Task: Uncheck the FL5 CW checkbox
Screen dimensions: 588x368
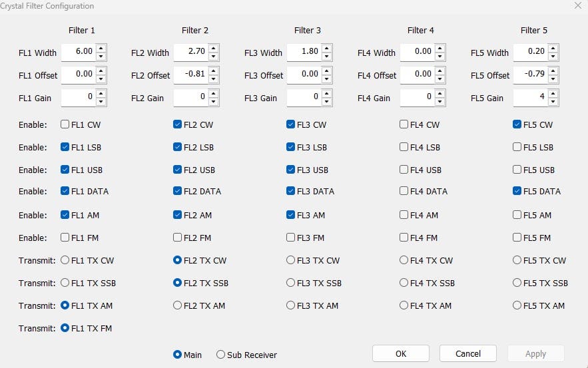Action: point(517,124)
